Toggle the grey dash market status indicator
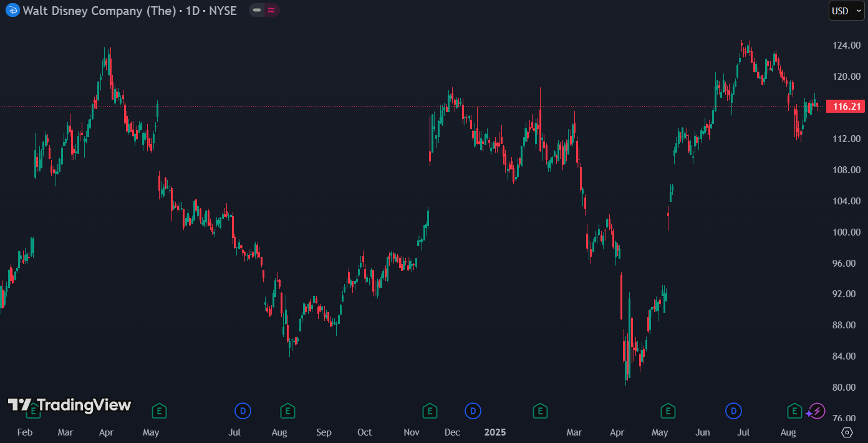 (x=257, y=10)
